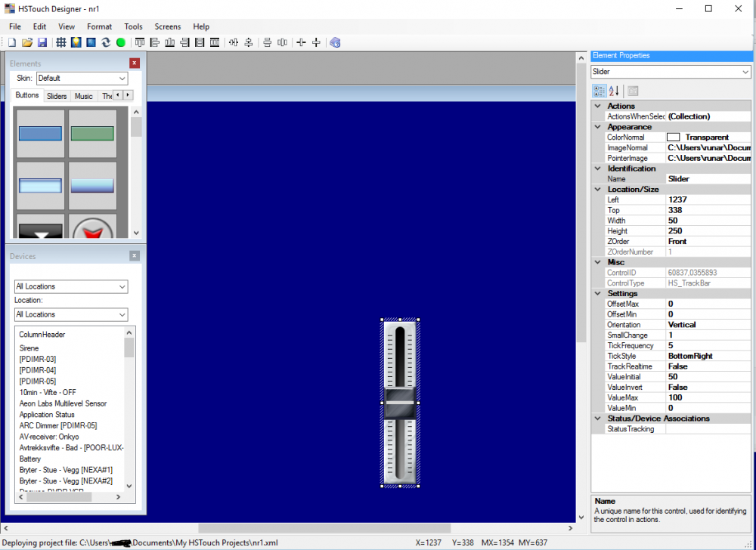Switch to the Sliders tab
This screenshot has height=550, width=756.
click(57, 96)
